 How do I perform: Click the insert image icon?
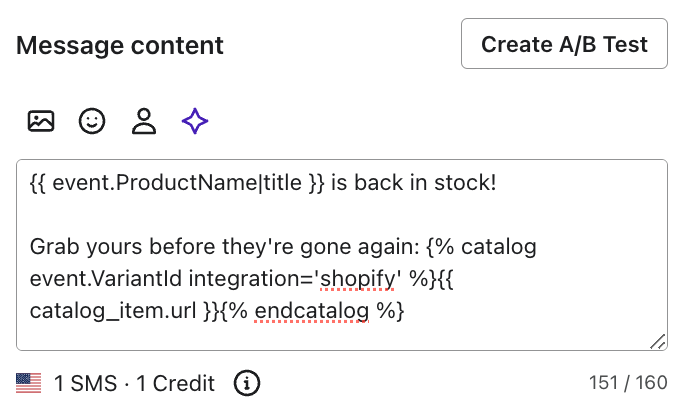pyautogui.click(x=41, y=122)
